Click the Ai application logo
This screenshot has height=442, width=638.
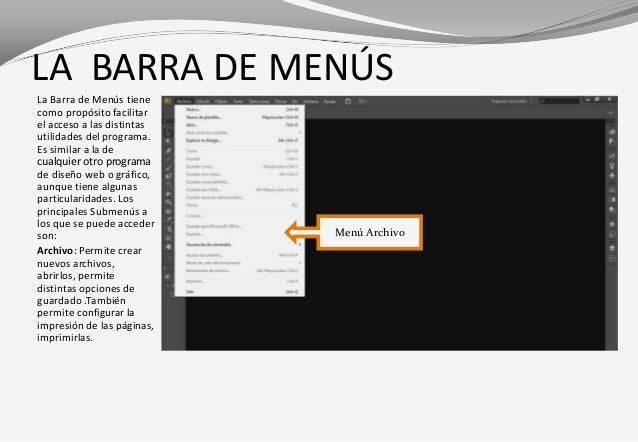[167, 101]
